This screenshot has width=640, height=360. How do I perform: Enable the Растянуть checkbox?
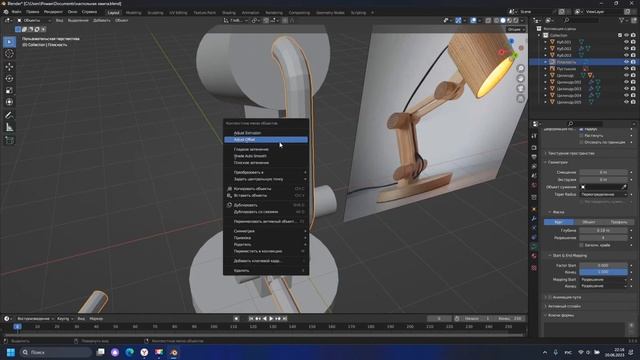pos(581,136)
